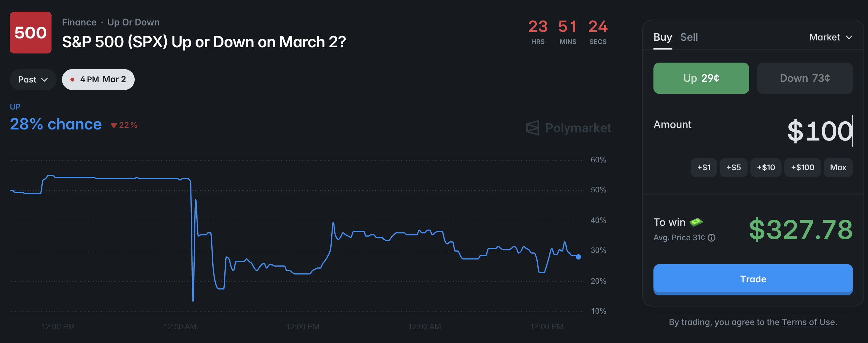Click the Avg. Price 31¢ text

[679, 238]
